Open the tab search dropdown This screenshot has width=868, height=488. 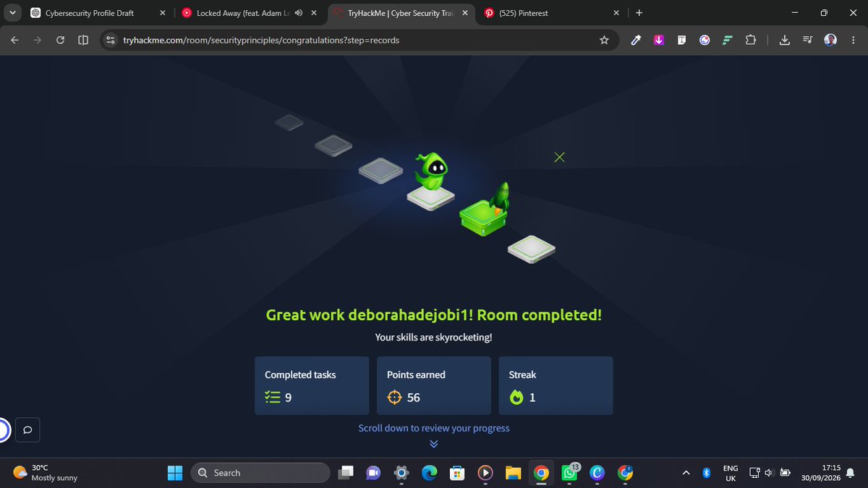12,13
